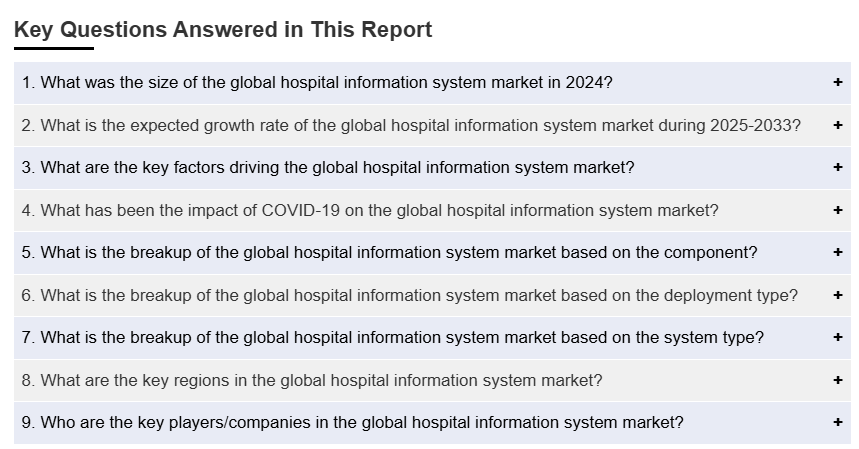
Task: Expand breakup based on the component question
Action: tap(389, 253)
